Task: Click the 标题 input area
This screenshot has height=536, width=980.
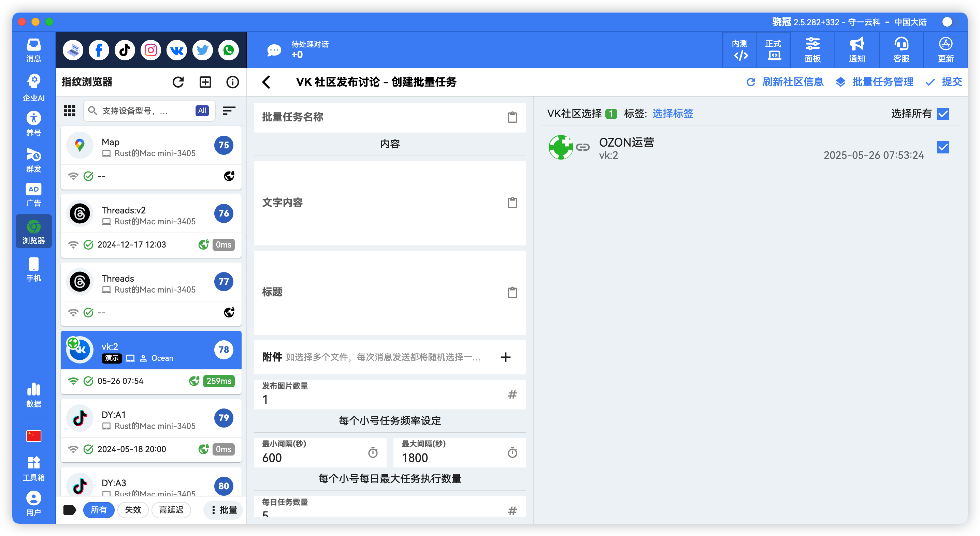Action: click(390, 292)
